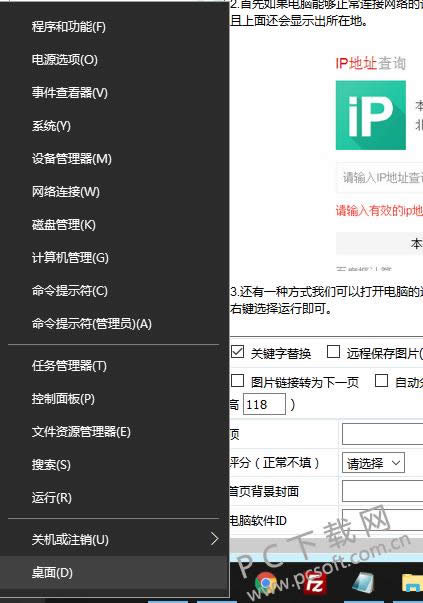The width and height of the screenshot is (423, 603).
Task: Choose 系统(Y) in context menu
Action: (115, 126)
